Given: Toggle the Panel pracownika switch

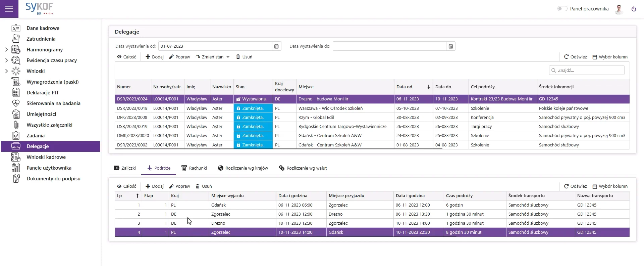Looking at the screenshot, I should (x=562, y=9).
